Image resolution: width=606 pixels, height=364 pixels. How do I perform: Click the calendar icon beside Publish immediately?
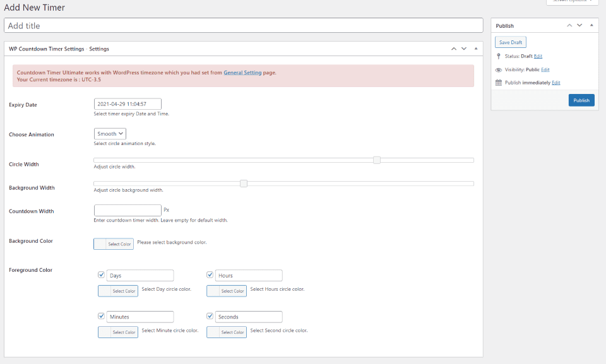(x=499, y=83)
